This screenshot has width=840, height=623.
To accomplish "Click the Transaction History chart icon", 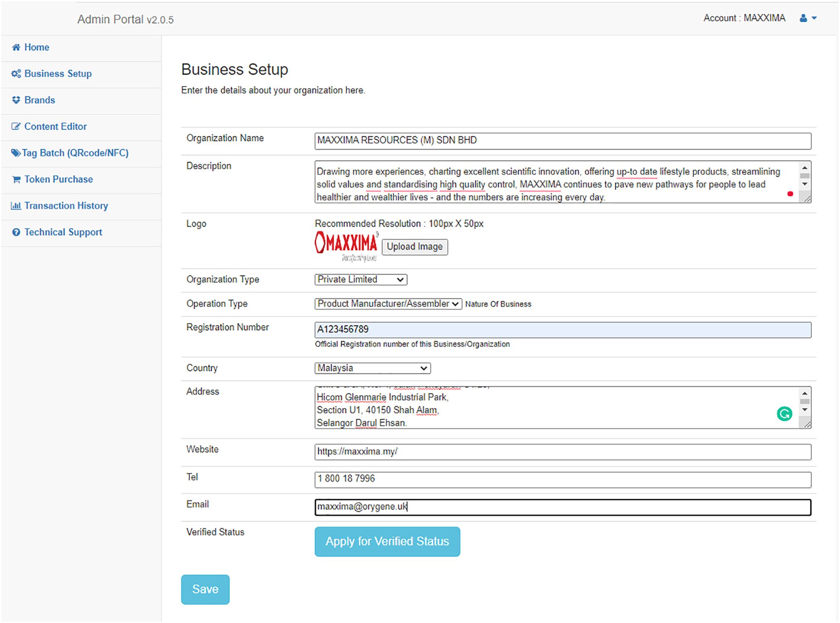I will (x=16, y=206).
